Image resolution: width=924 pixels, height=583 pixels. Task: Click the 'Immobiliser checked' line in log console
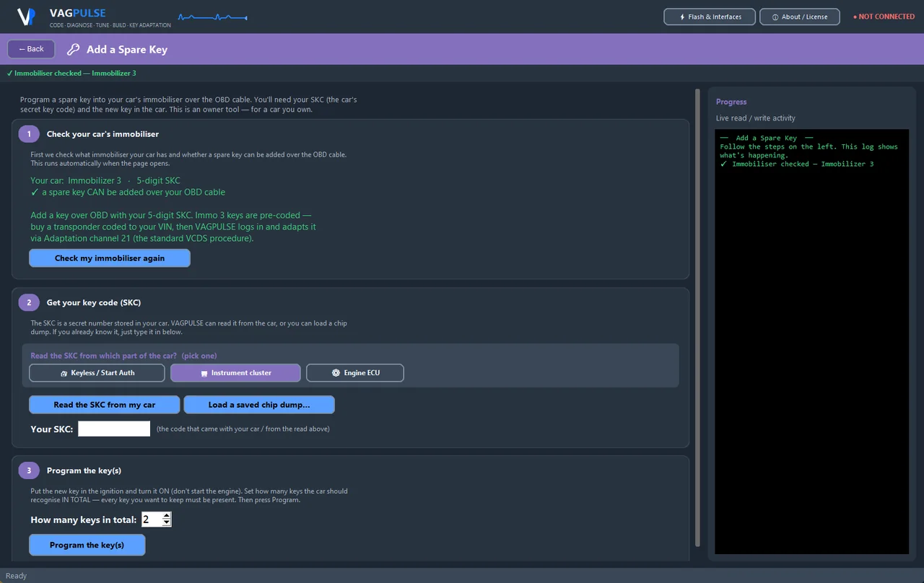797,165
